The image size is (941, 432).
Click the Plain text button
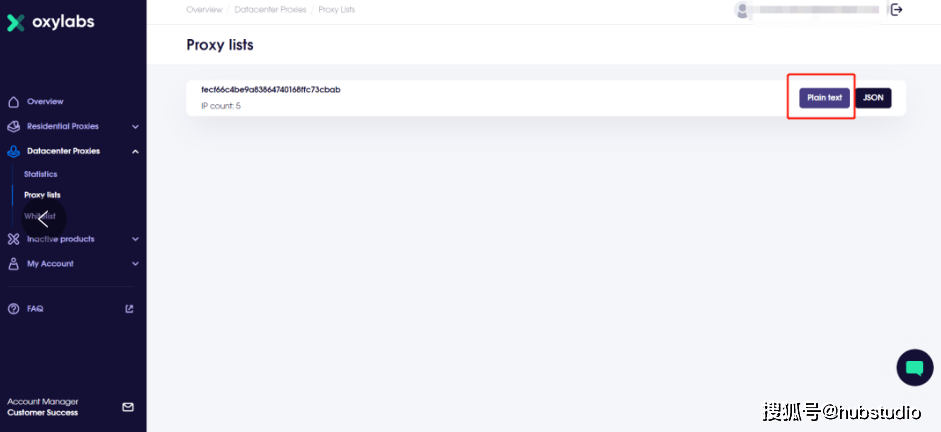click(824, 98)
